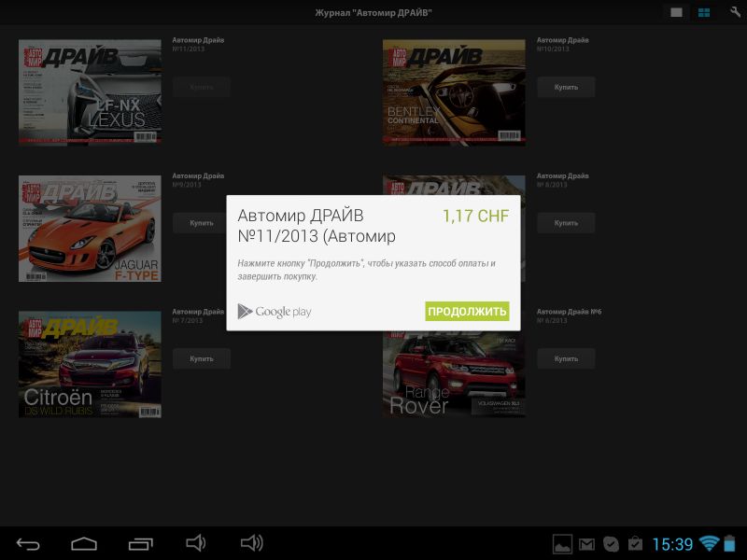Open the Lexus LF-NX magazine cover
Image resolution: width=747 pixels, height=560 pixels.
pyautogui.click(x=90, y=92)
